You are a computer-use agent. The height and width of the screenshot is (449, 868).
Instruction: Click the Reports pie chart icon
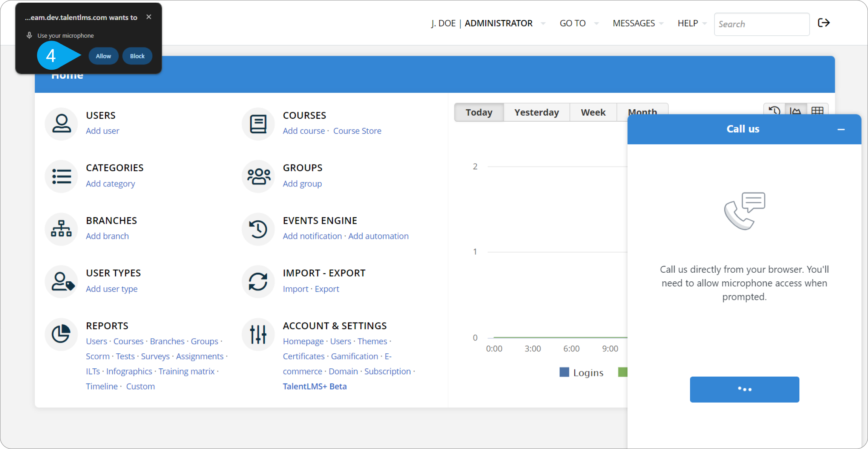[61, 334]
